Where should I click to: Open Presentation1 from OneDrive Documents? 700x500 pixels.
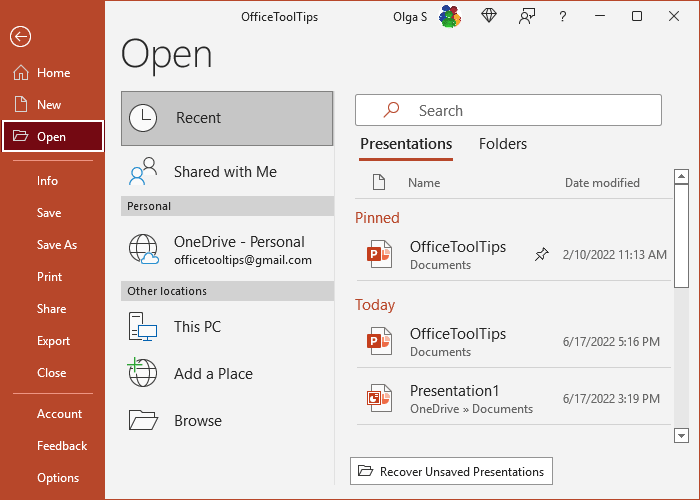(514, 398)
